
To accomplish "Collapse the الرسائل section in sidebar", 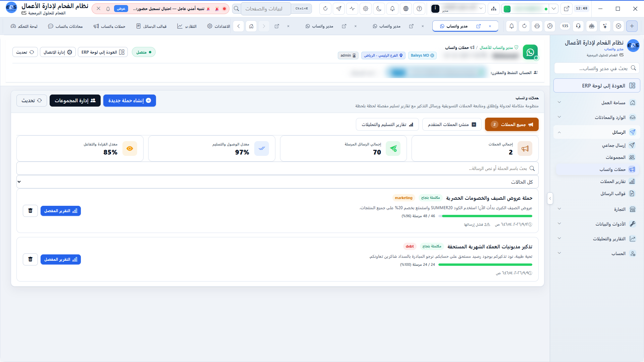I will 597,132.
